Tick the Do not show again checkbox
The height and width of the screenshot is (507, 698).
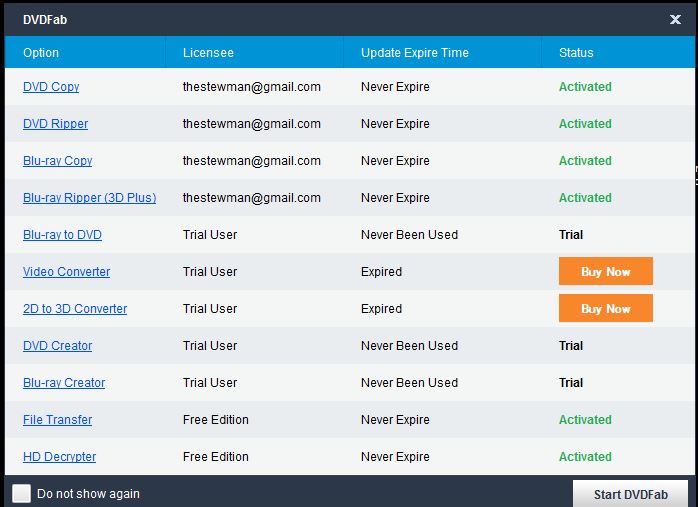[x=21, y=493]
